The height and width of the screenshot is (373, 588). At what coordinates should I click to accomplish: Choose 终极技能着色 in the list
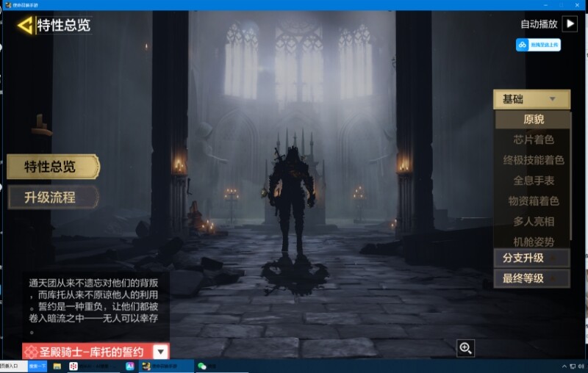(534, 160)
